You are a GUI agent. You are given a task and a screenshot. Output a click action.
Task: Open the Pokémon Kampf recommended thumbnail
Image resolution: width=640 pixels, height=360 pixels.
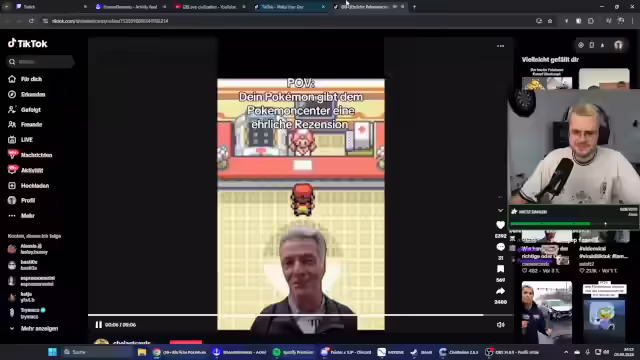tap(547, 78)
